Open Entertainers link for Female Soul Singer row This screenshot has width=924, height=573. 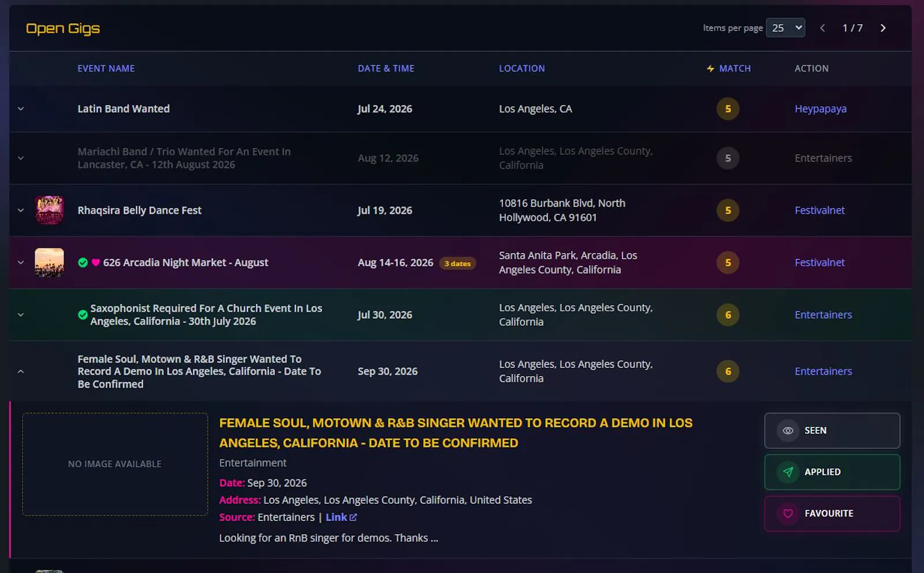tap(823, 371)
